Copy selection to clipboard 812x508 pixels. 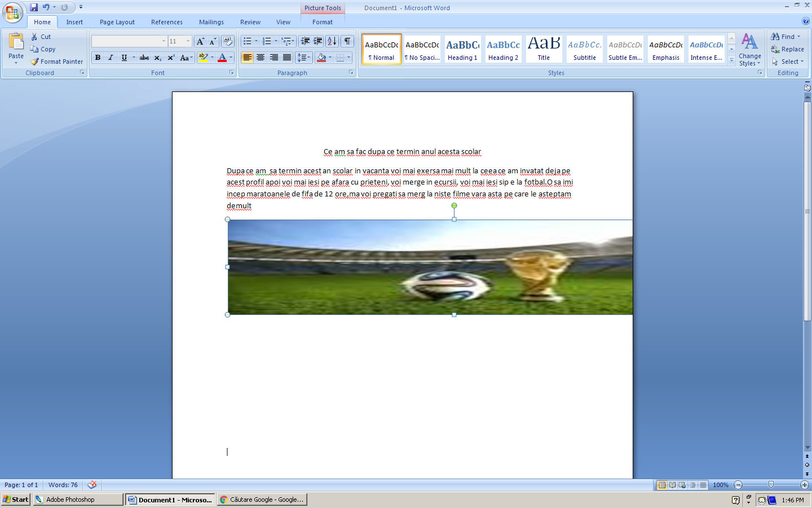(43, 49)
